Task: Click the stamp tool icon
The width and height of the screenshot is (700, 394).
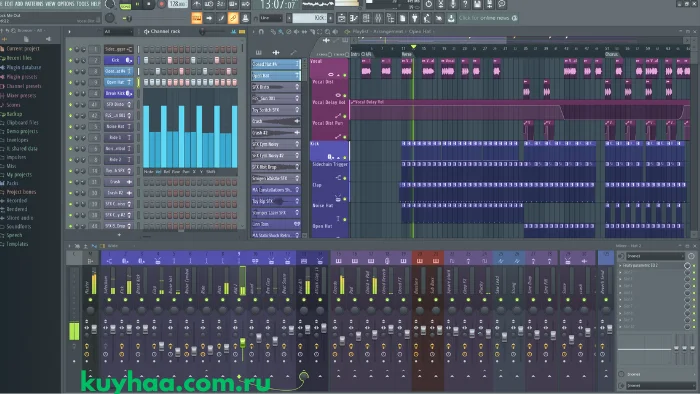Action: pyautogui.click(x=245, y=18)
